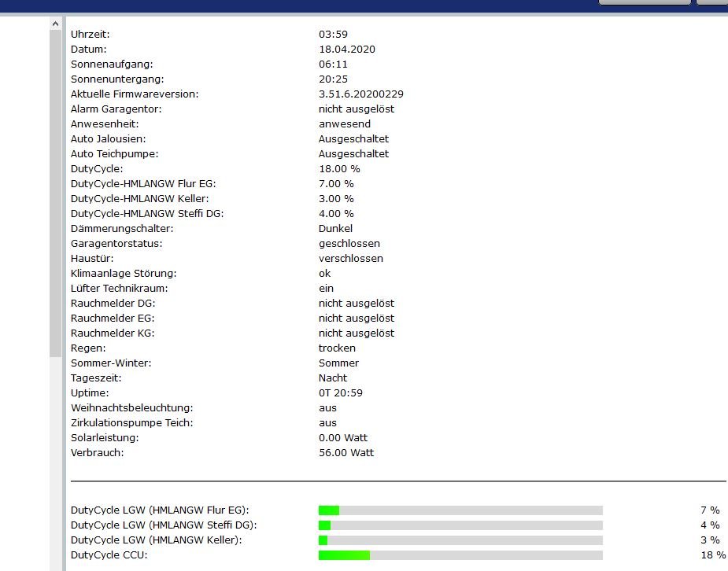Click the Anwesenheit value 'anwesend'
Screen dimensions: 728x571
point(344,124)
